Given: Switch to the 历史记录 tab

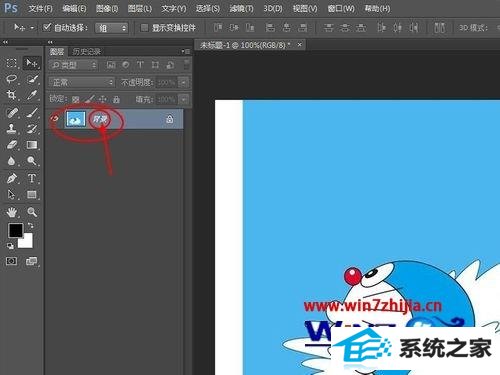Looking at the screenshot, I should coord(87,51).
